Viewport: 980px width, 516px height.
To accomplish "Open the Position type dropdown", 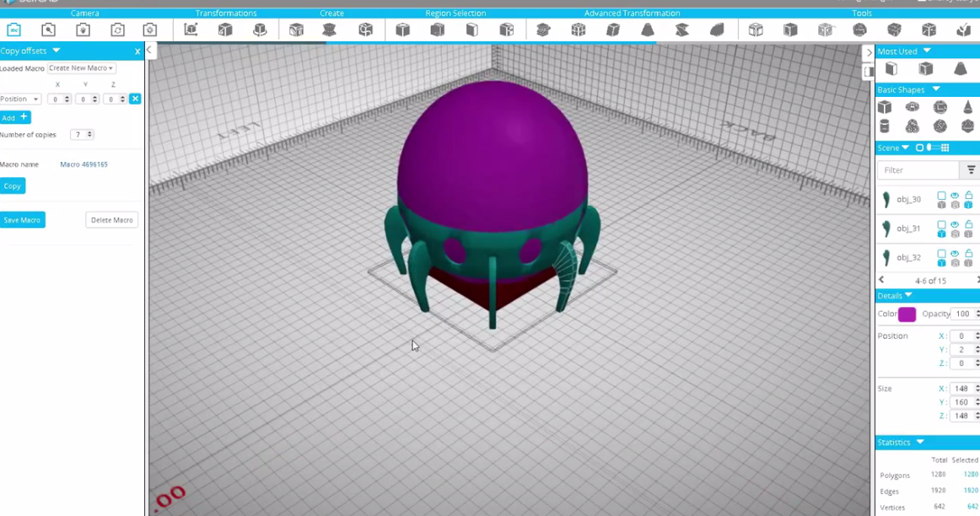I will 20,99.
